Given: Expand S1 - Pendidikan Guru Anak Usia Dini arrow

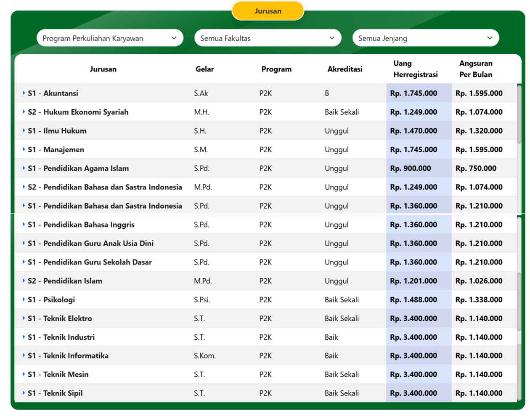Looking at the screenshot, I should [24, 243].
